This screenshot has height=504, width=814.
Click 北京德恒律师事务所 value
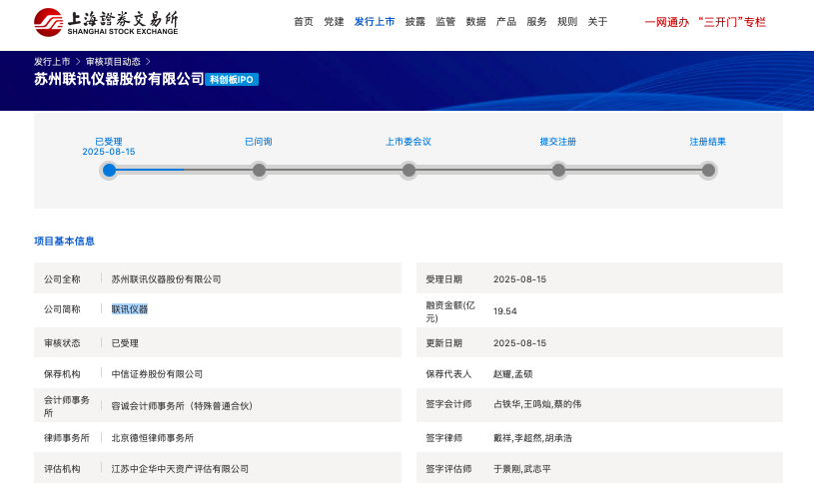(153, 438)
